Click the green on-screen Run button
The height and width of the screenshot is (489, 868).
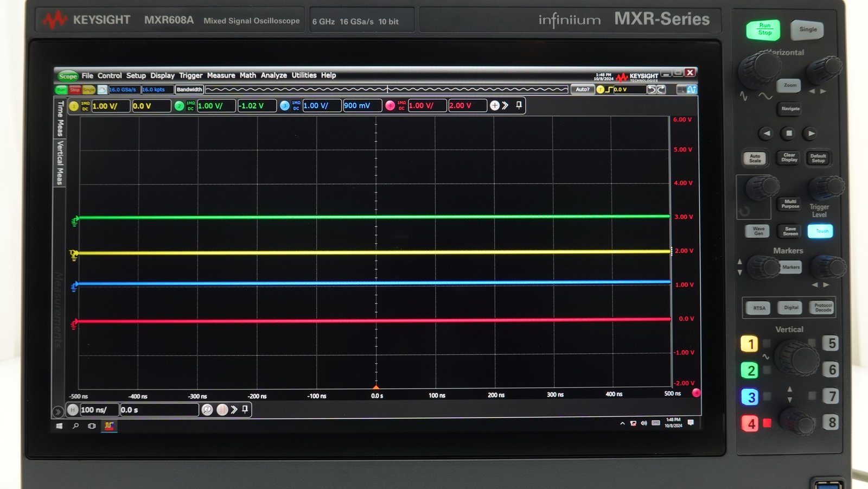point(61,90)
